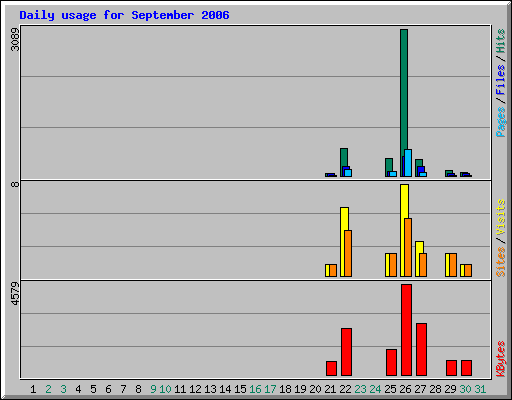This screenshot has width=512, height=400.
Task: Click the red KBytes bar for day 21
Action: [x=331, y=368]
